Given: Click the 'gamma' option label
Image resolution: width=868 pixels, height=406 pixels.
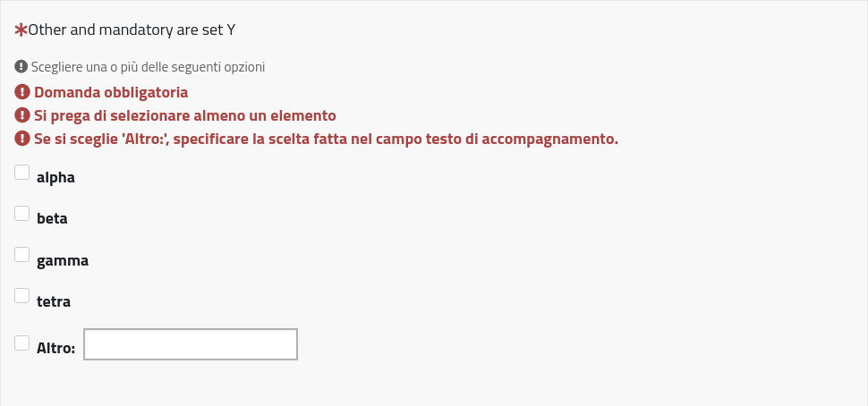Looking at the screenshot, I should (x=63, y=261).
